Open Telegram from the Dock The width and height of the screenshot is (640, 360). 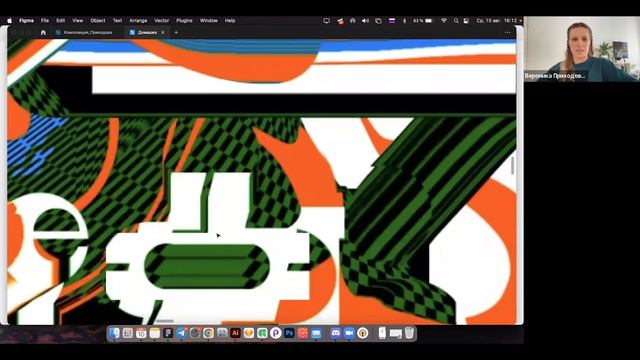click(x=182, y=333)
